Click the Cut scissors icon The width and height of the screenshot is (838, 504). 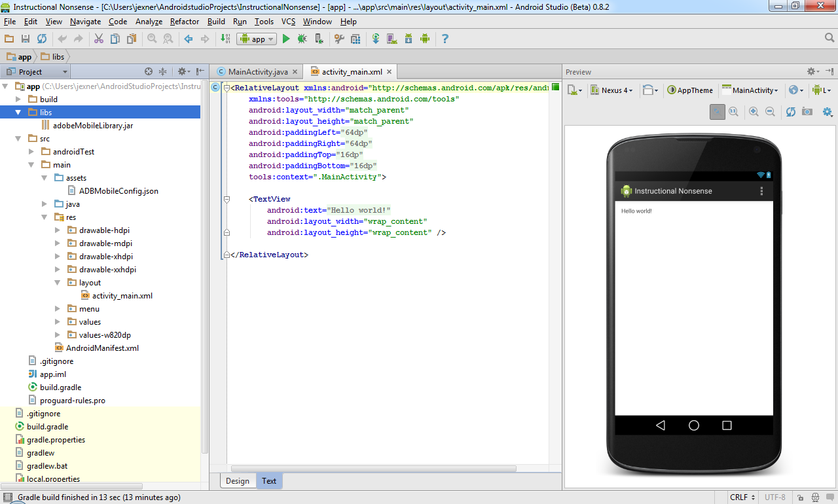98,39
